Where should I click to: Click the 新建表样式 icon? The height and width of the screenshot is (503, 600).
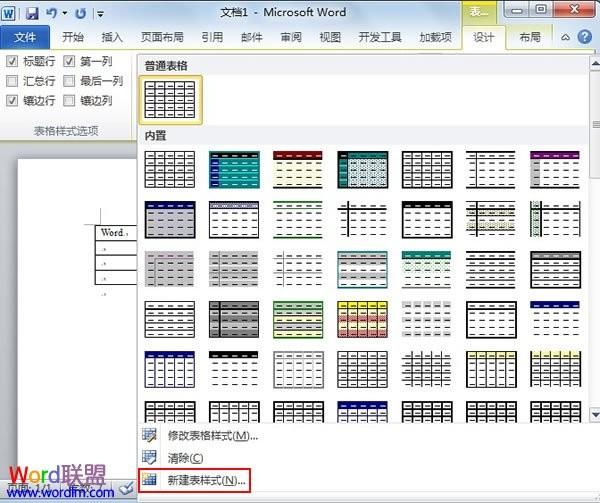click(x=150, y=480)
